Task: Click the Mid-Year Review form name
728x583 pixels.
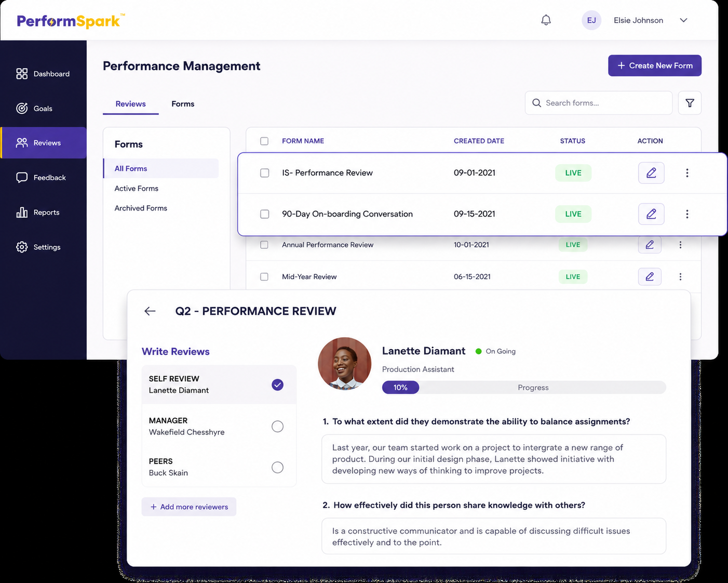Action: (x=309, y=277)
